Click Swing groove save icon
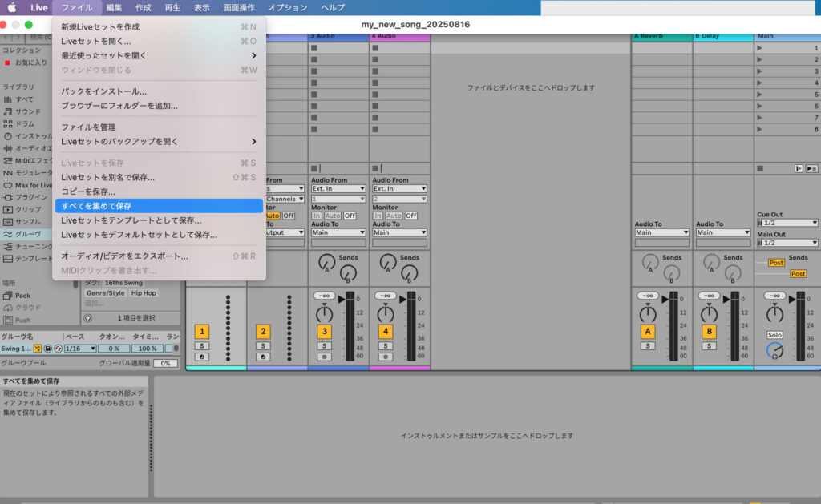Image resolution: width=821 pixels, height=504 pixels. pyautogui.click(x=47, y=349)
